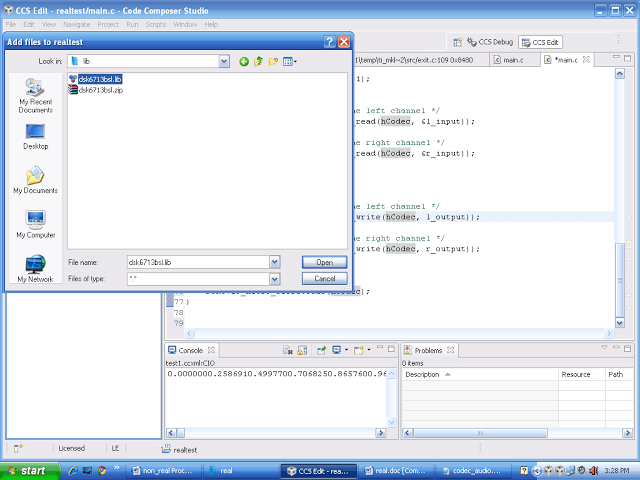Viewport: 640px width, 480px height.
Task: Click Windows start button
Action: tap(30, 471)
